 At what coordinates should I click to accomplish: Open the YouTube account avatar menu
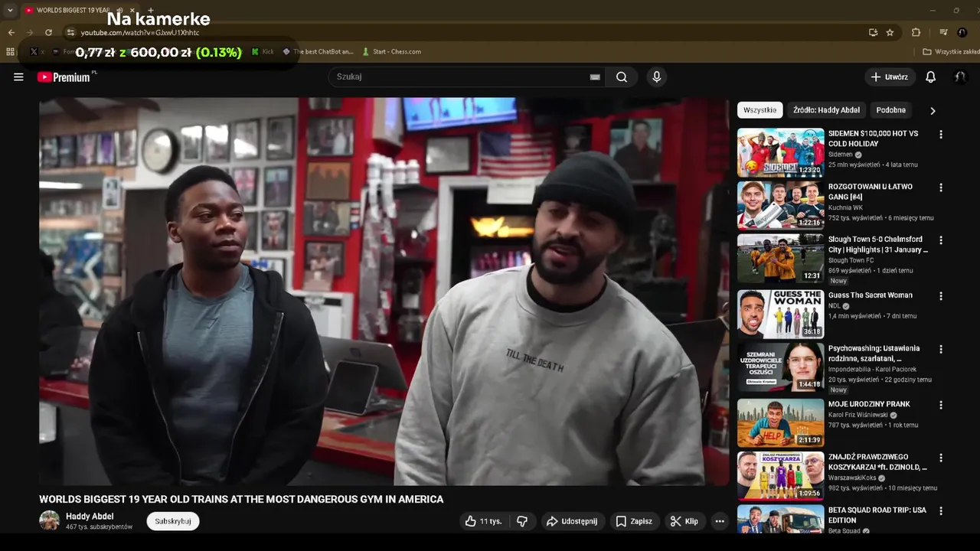(x=960, y=77)
